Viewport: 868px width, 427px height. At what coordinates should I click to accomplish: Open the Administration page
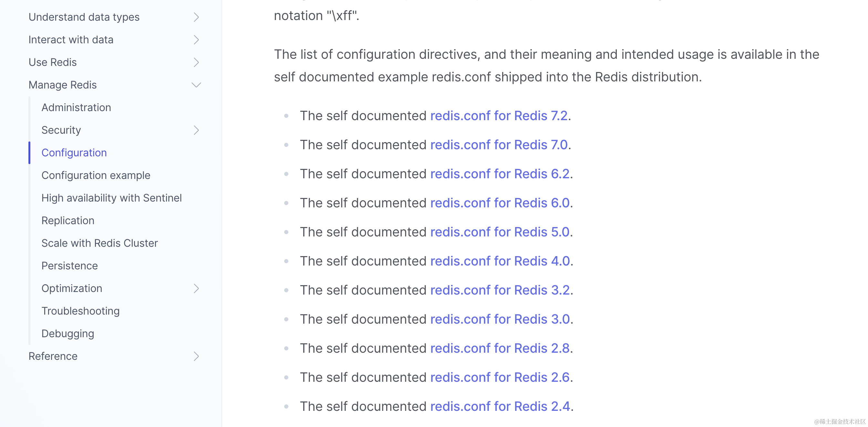tap(76, 108)
